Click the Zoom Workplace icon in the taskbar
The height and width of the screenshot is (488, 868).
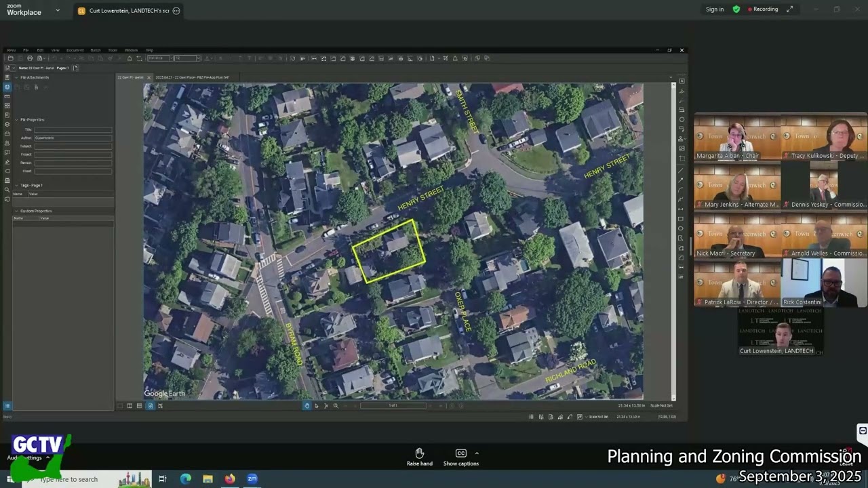(x=252, y=479)
